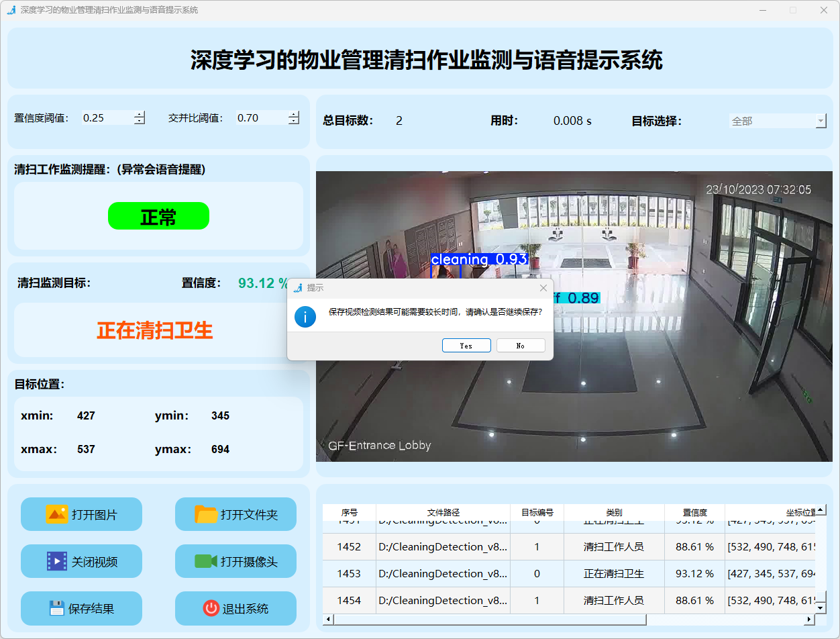Image resolution: width=840 pixels, height=639 pixels.
Task: Click the folder icon on 打开文件夹
Action: [206, 514]
